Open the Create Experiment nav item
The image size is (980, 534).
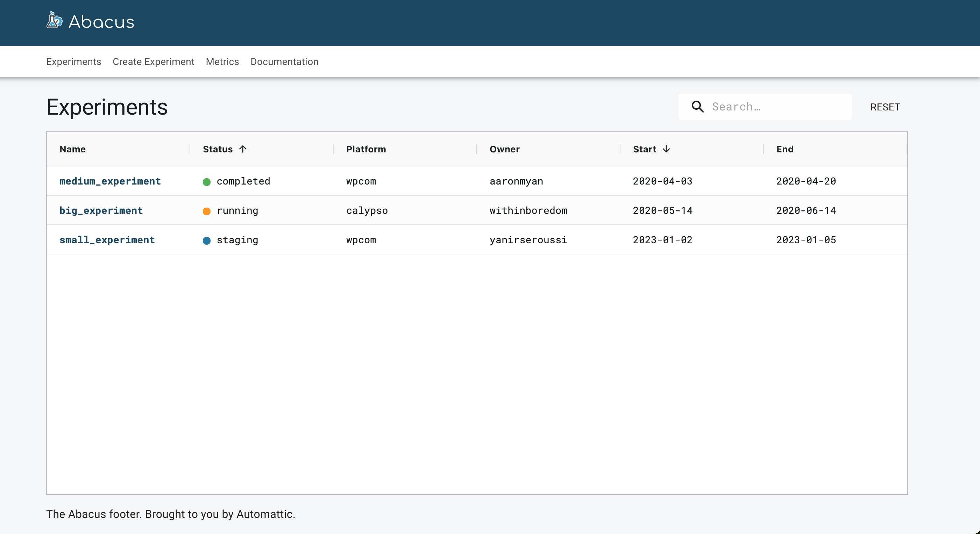coord(153,62)
